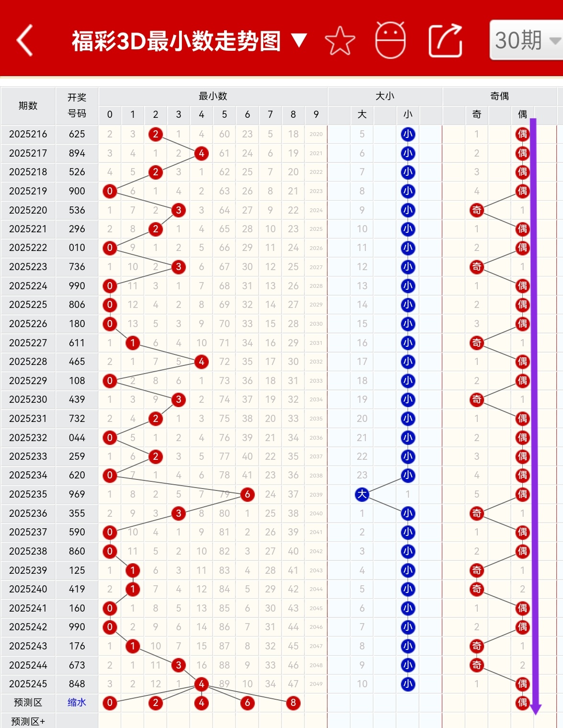Image resolution: width=563 pixels, height=728 pixels.
Task: Tap red ball 6 in row 2025235
Action: [x=248, y=494]
